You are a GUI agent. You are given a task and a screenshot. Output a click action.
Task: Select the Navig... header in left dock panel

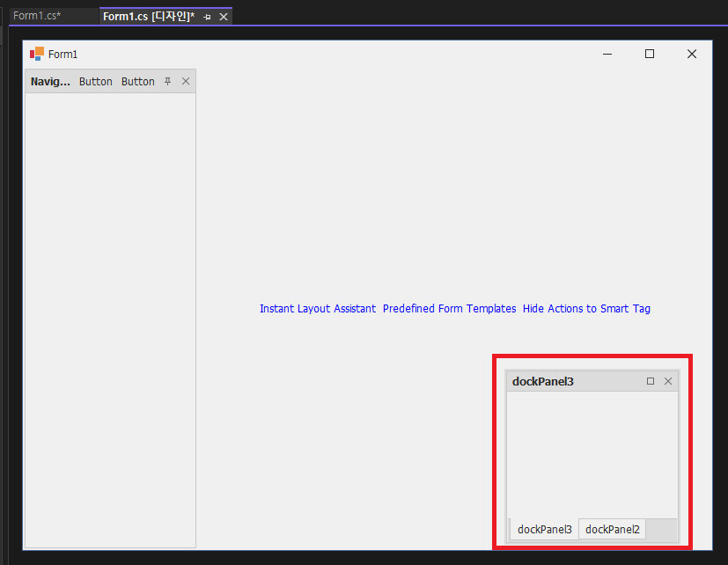[50, 82]
